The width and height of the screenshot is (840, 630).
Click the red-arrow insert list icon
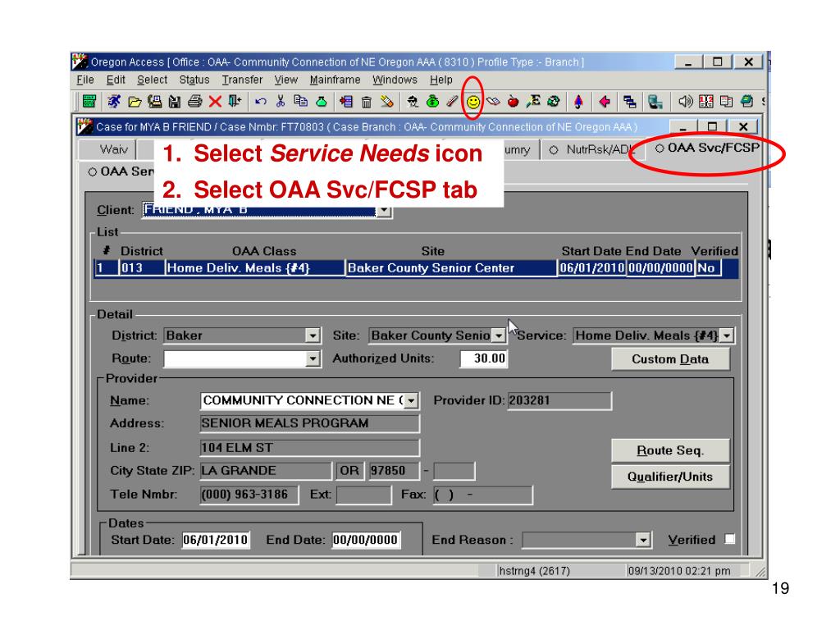click(346, 101)
